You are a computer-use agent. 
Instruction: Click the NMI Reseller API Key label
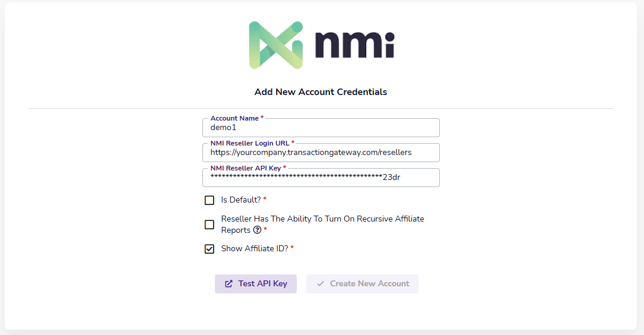(x=245, y=169)
